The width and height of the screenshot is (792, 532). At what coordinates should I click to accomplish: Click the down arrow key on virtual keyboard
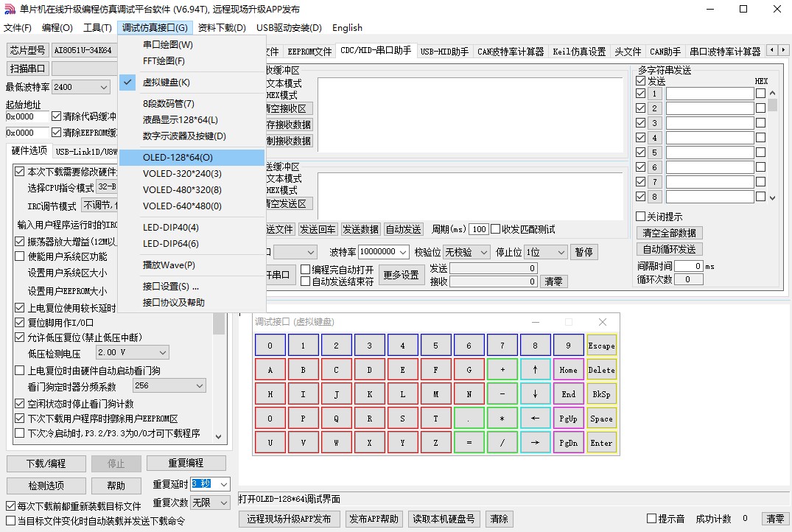535,394
